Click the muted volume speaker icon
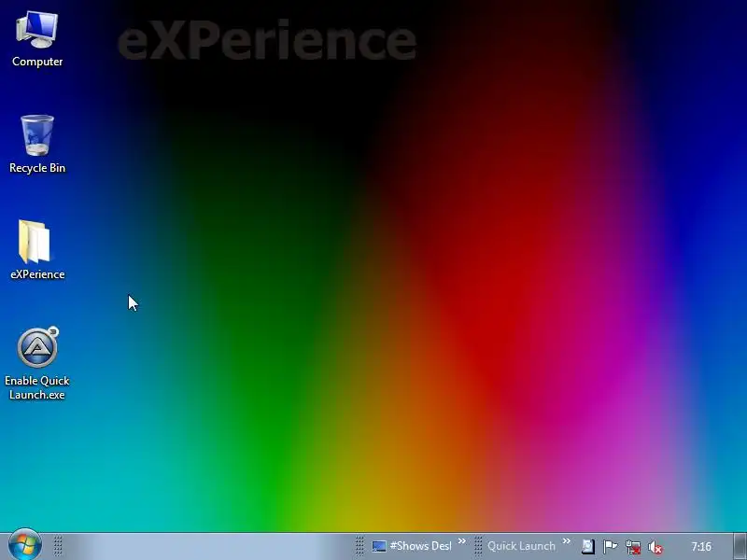Viewport: 747px width, 560px height. 655,548
